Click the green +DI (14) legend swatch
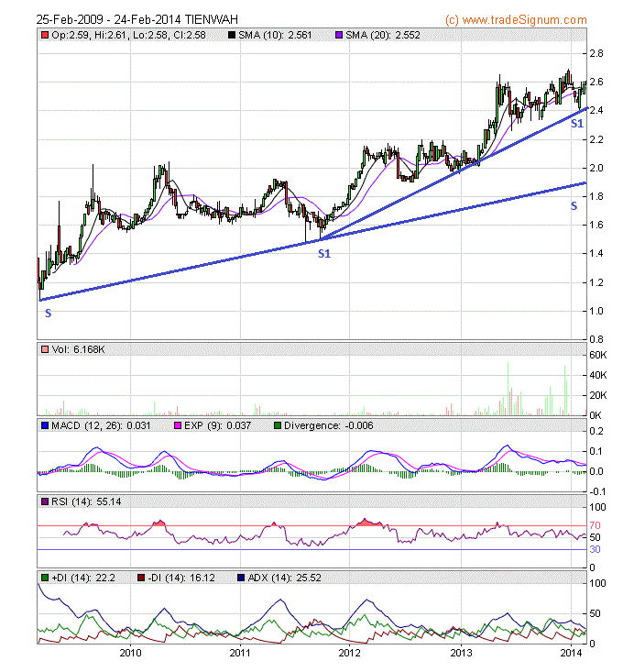The height and width of the screenshot is (672, 623). click(45, 578)
